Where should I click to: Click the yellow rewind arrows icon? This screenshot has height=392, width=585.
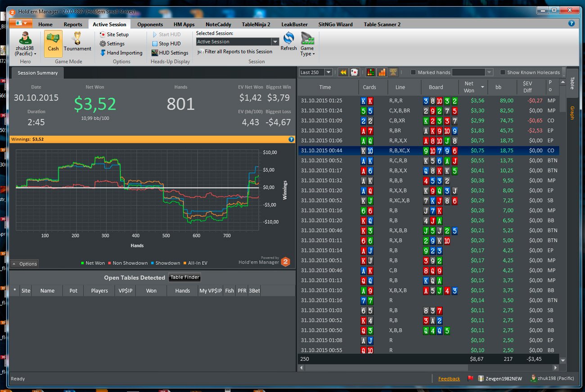(343, 72)
